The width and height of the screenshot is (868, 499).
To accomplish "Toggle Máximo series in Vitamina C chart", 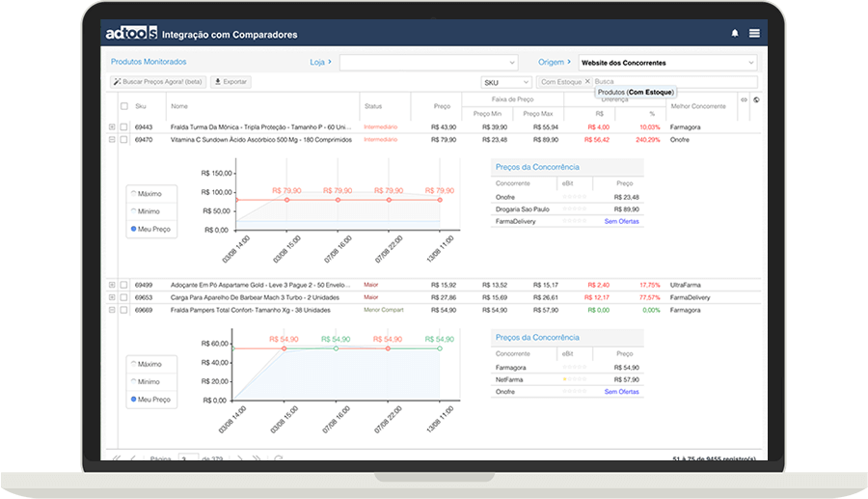I will pos(147,194).
